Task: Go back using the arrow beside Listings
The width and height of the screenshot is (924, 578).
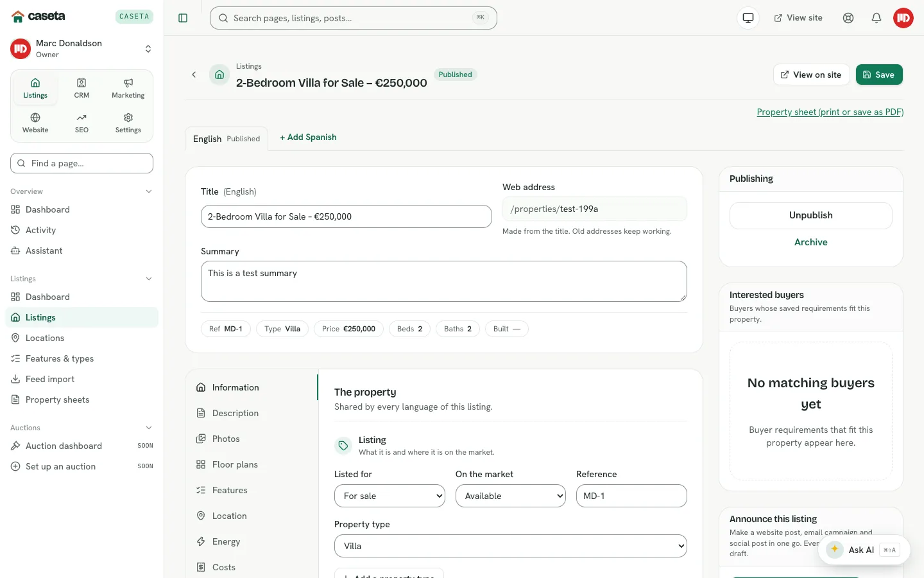Action: tap(194, 74)
